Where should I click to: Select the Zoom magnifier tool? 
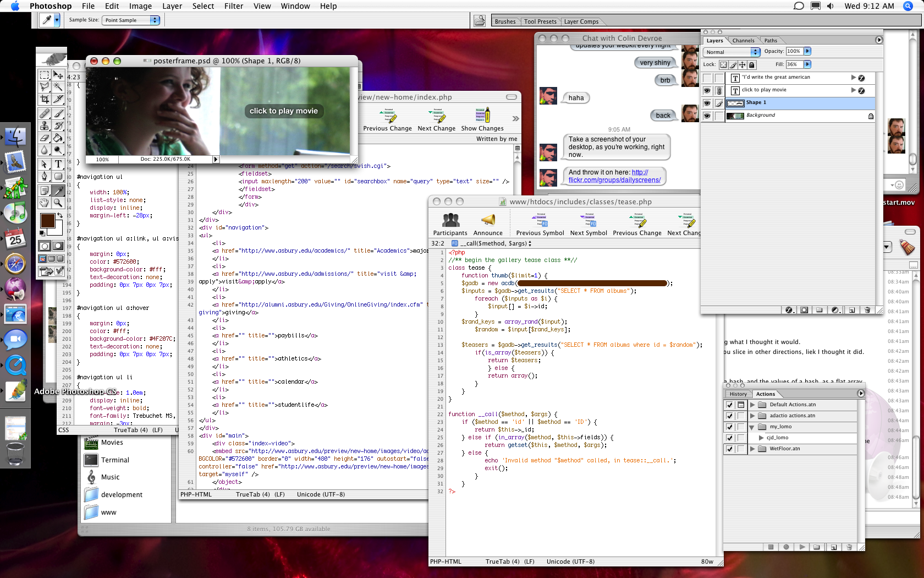point(58,203)
